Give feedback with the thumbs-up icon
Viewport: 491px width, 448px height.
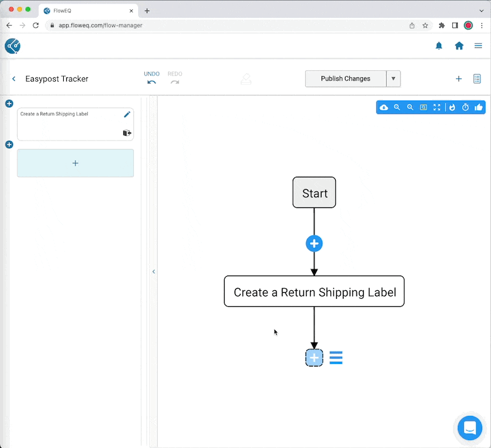coord(478,107)
